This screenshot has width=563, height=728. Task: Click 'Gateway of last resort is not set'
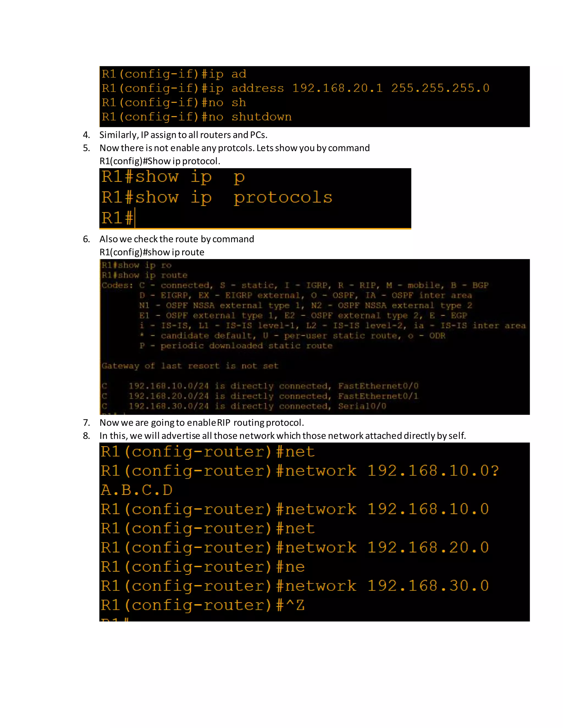tap(190, 366)
